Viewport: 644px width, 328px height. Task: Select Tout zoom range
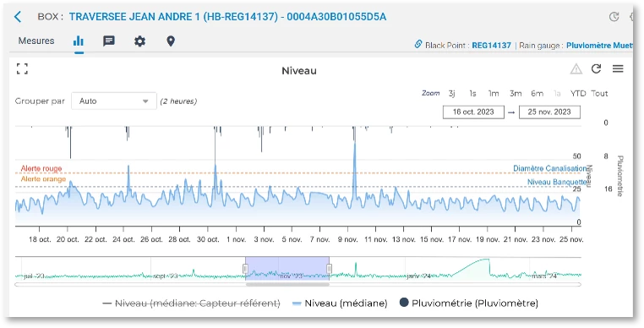click(x=599, y=94)
